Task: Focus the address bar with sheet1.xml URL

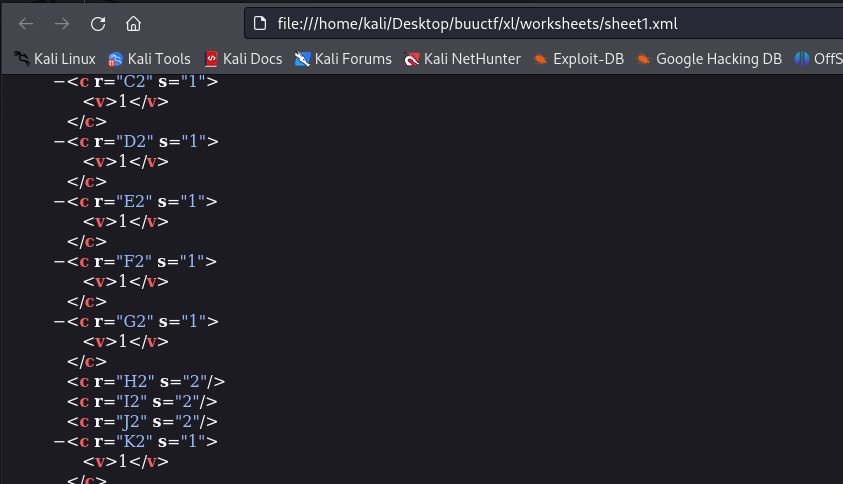Action: tap(543, 23)
